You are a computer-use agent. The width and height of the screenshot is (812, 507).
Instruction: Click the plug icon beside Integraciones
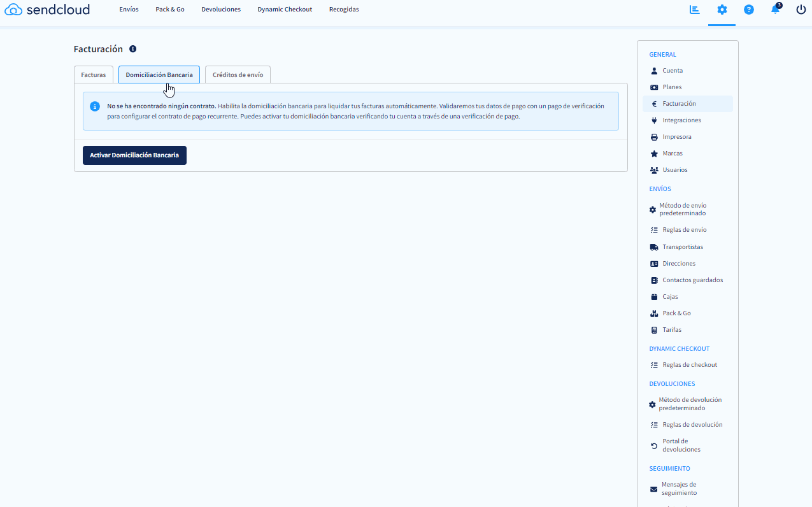654,120
